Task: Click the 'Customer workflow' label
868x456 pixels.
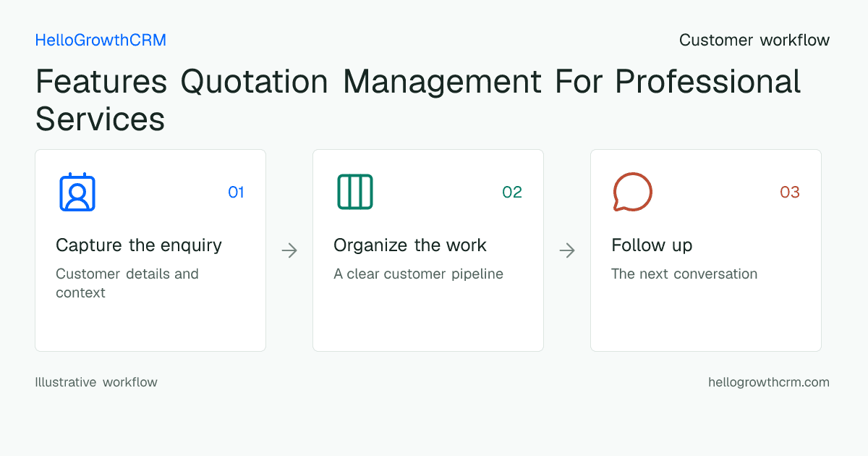Action: pyautogui.click(x=754, y=41)
